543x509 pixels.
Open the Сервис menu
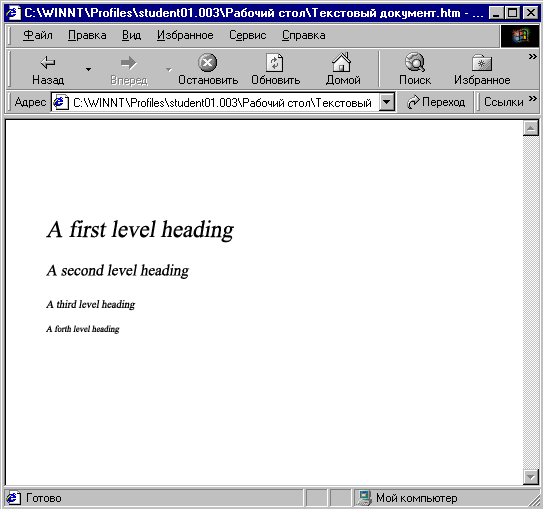pyautogui.click(x=248, y=35)
